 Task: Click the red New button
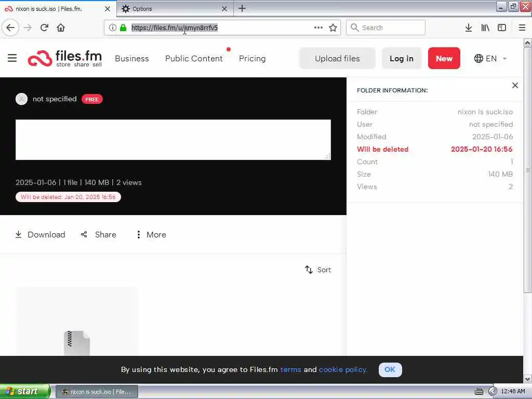click(x=444, y=58)
